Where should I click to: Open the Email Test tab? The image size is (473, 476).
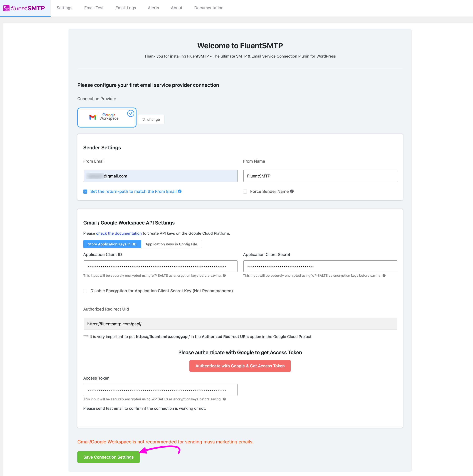(x=94, y=8)
